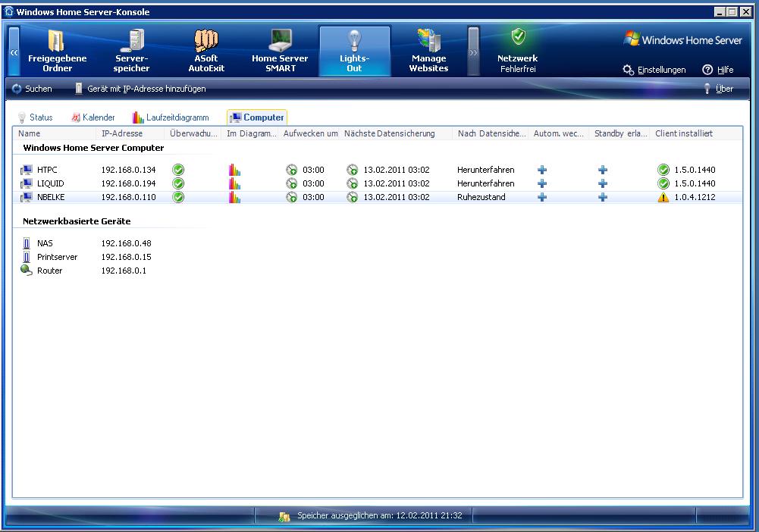Toggle diagram icon for NBELKE
The image size is (759, 532).
point(234,197)
